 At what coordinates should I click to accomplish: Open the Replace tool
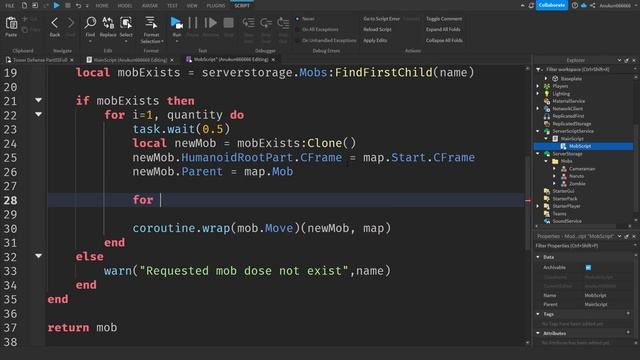[108, 23]
